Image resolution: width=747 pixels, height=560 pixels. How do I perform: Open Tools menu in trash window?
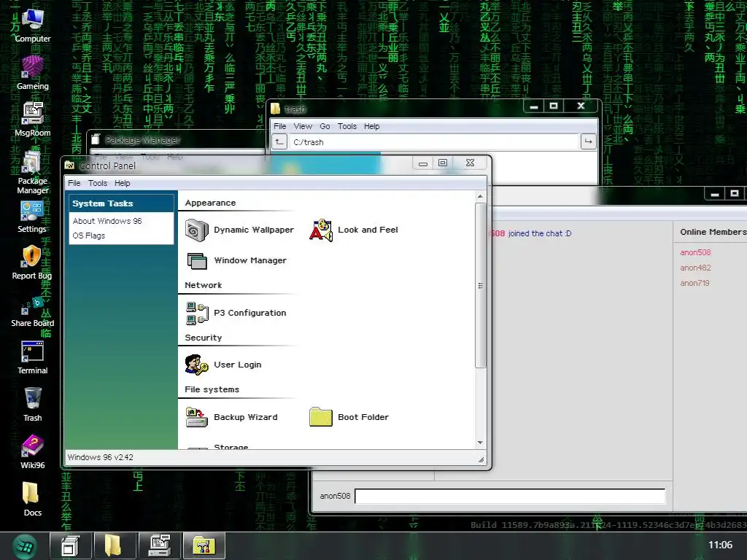point(347,126)
